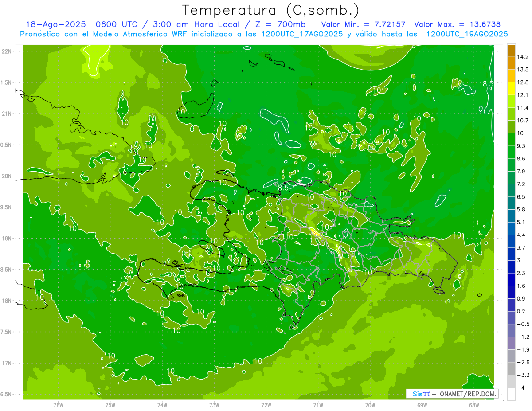Click the '17N' latitude axis label

point(7,363)
